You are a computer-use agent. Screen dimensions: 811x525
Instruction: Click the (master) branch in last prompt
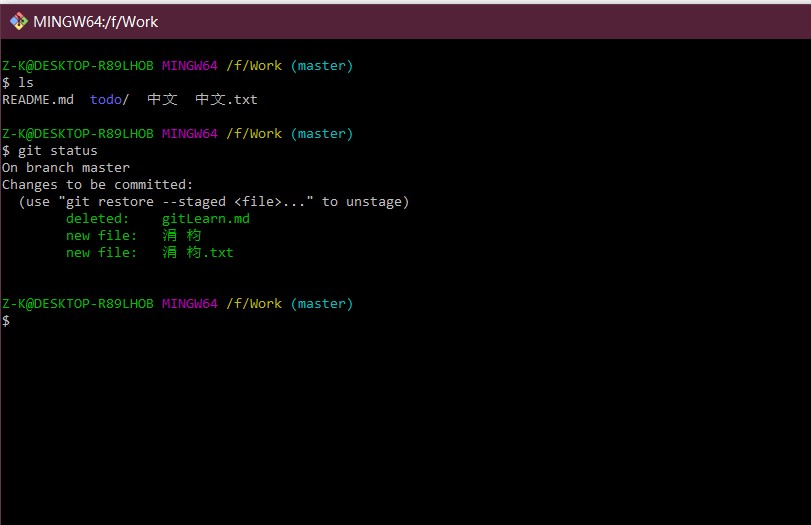pyautogui.click(x=322, y=304)
